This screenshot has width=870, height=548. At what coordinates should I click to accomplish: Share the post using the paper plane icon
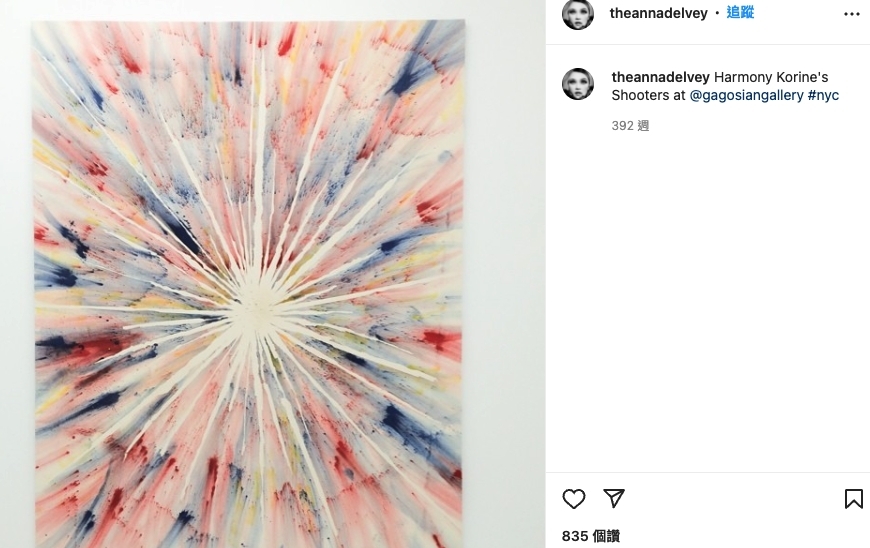pyautogui.click(x=614, y=498)
